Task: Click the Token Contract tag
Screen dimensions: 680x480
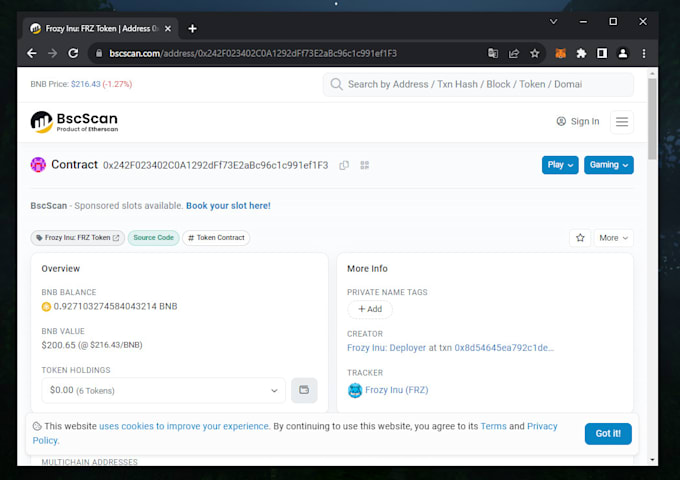Action: click(x=216, y=238)
